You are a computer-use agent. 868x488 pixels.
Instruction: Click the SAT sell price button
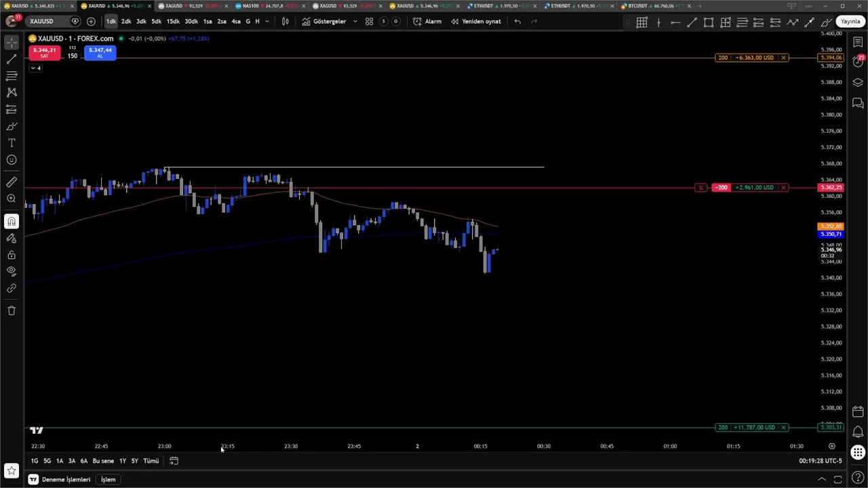(x=44, y=52)
